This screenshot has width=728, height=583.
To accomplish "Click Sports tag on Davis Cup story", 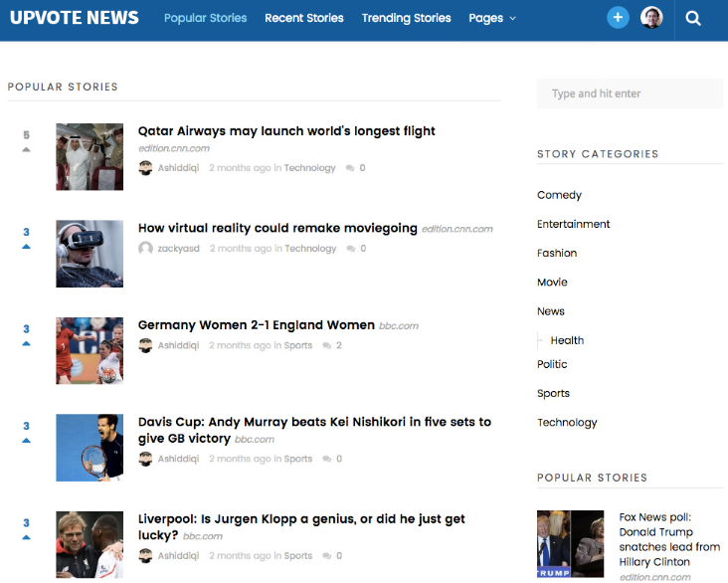I will coord(298,459).
